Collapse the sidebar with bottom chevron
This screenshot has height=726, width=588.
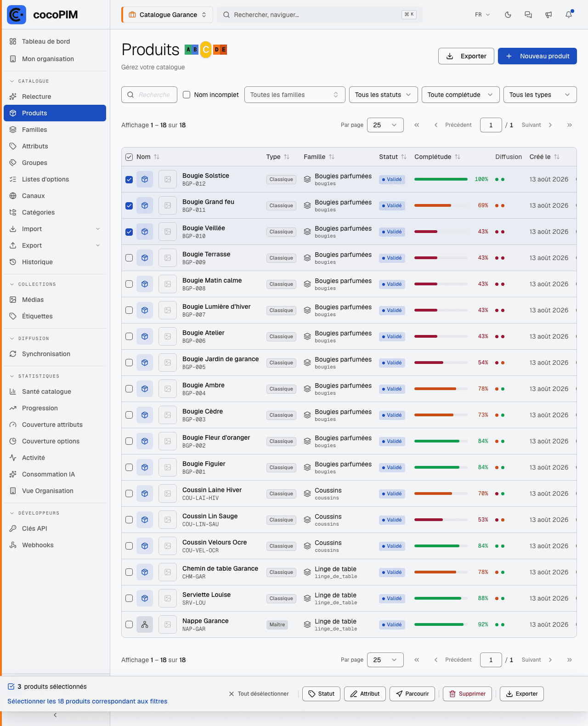click(x=55, y=715)
